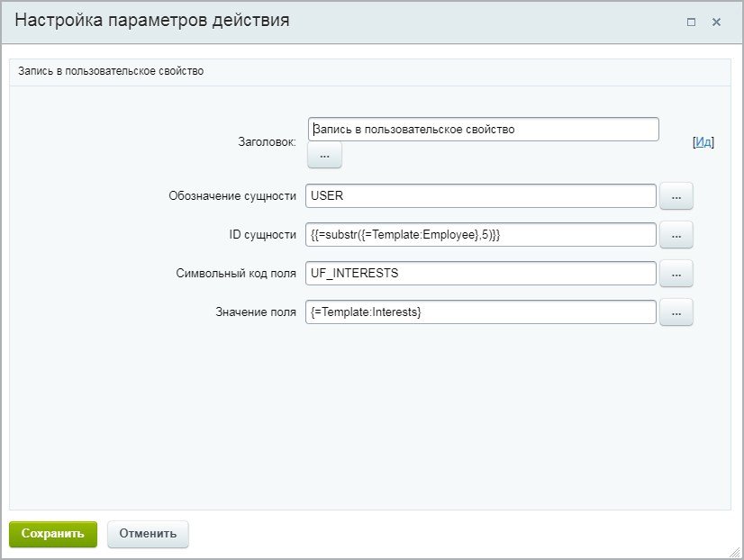Viewport: 744px width, 560px height.
Task: Click the ID сущности field with substr expression
Action: [x=480, y=235]
